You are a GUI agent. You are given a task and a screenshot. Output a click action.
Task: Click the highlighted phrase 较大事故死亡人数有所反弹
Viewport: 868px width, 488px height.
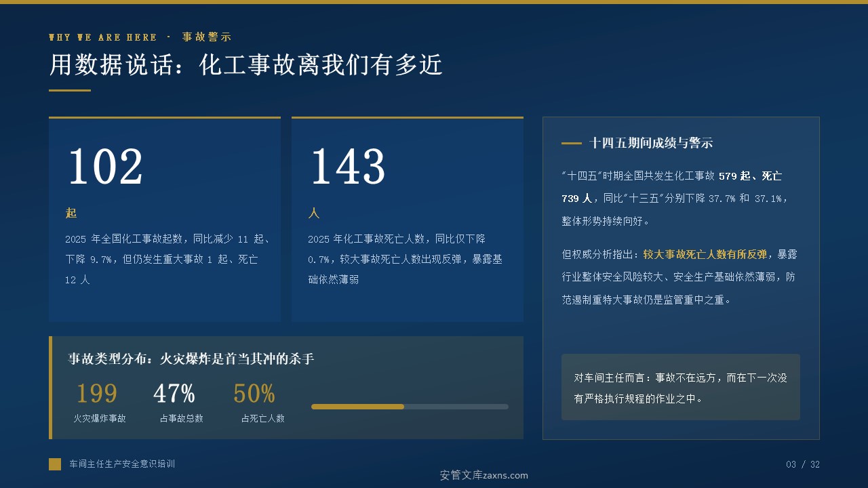(x=705, y=254)
